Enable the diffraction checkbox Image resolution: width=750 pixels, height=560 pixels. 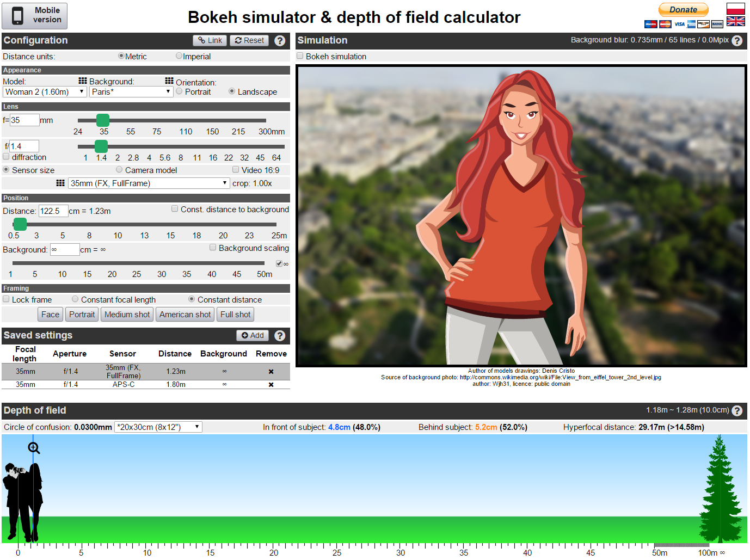7,157
